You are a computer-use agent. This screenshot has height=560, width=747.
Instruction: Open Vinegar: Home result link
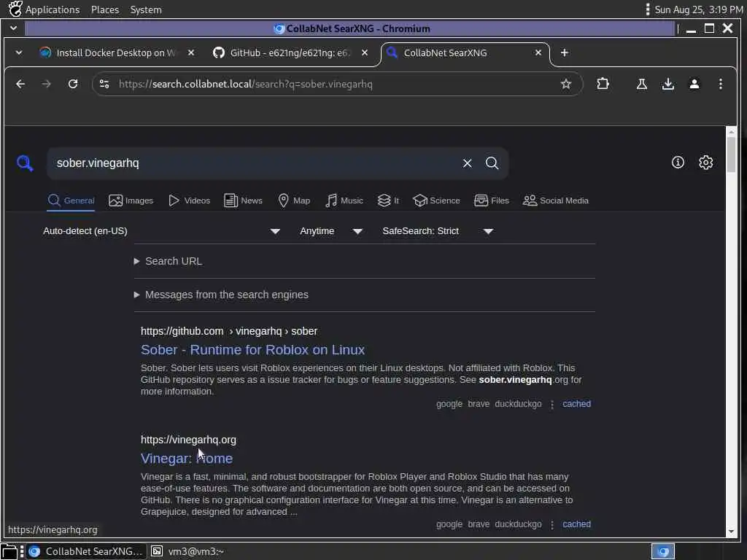click(x=187, y=459)
